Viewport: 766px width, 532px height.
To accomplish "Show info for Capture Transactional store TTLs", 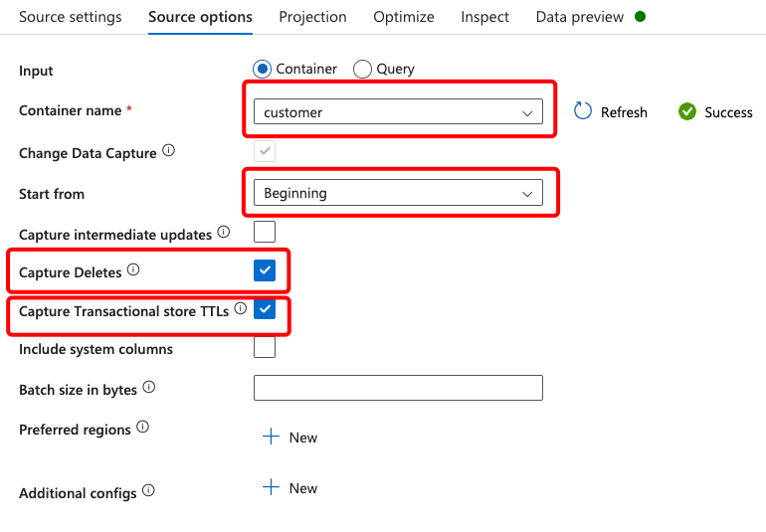I will click(x=241, y=308).
